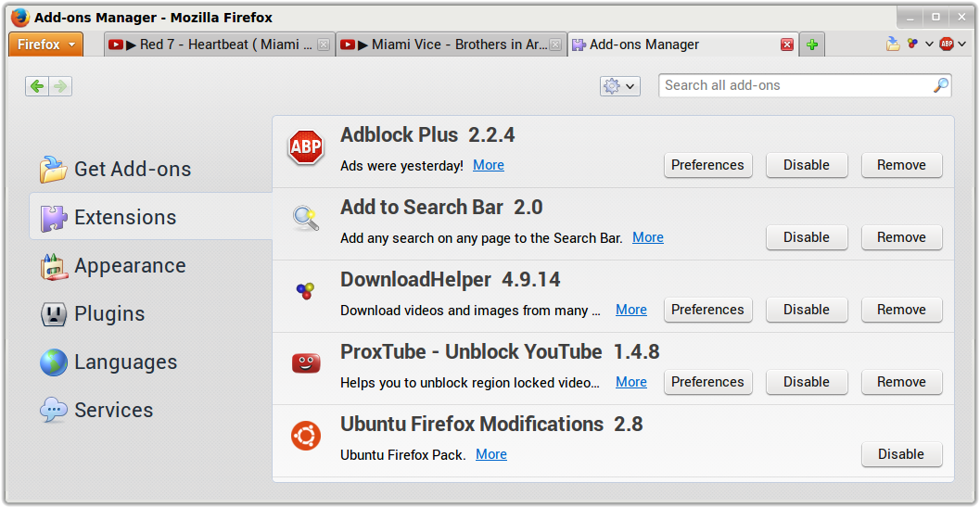Click the Ubuntu Firefox Modifications logo icon

pos(306,436)
